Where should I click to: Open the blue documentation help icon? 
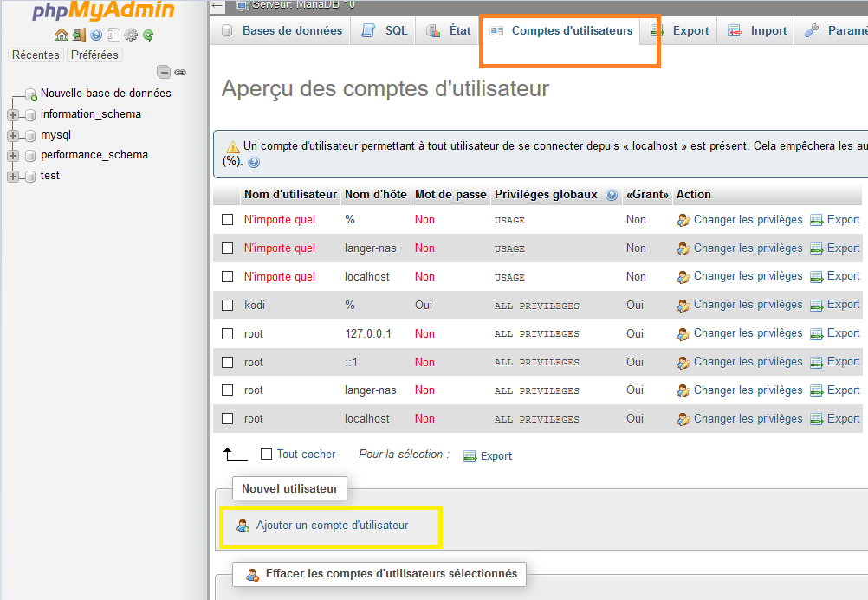96,35
